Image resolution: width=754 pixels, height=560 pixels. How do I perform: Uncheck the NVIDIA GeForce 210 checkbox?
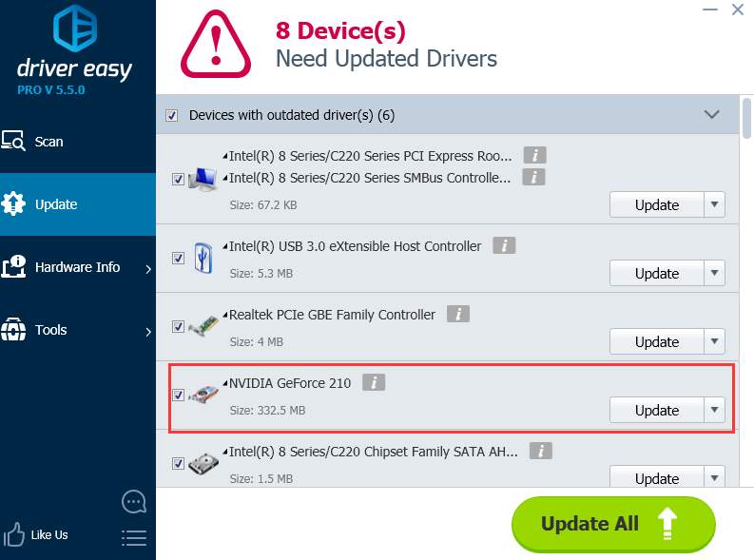click(x=178, y=395)
